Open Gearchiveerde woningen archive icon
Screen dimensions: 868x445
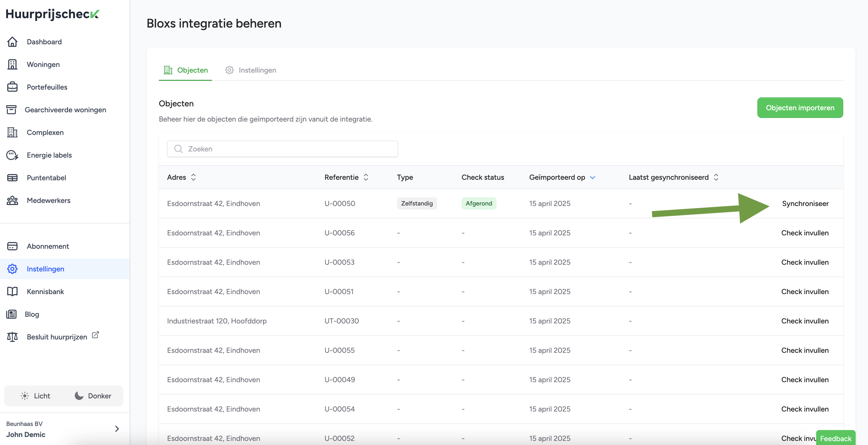[x=11, y=110]
